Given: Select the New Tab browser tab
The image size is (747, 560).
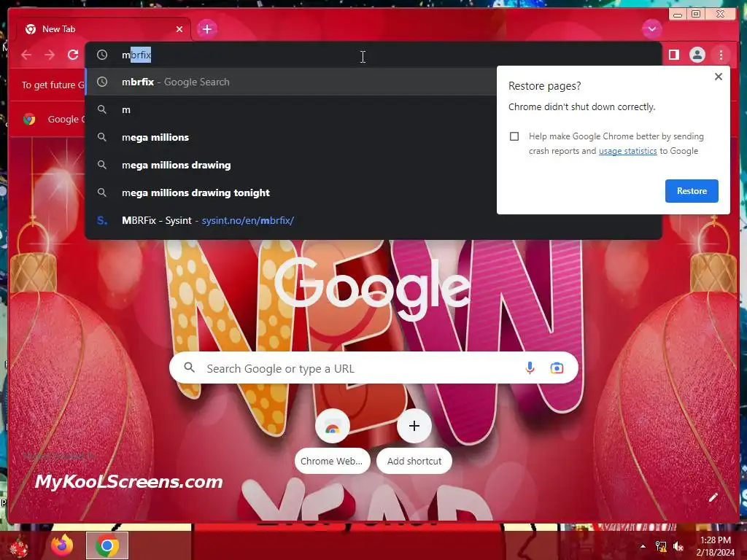Looking at the screenshot, I should 104,29.
